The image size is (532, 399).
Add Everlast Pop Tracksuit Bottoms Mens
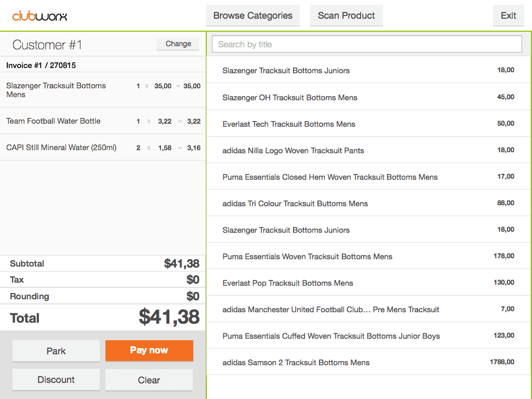(x=368, y=283)
